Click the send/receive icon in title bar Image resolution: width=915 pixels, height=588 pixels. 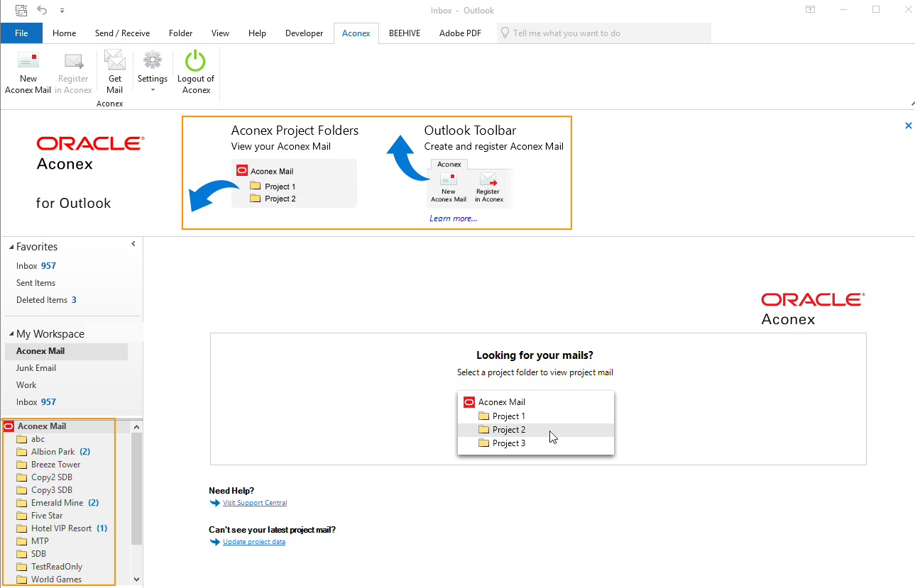(21, 10)
